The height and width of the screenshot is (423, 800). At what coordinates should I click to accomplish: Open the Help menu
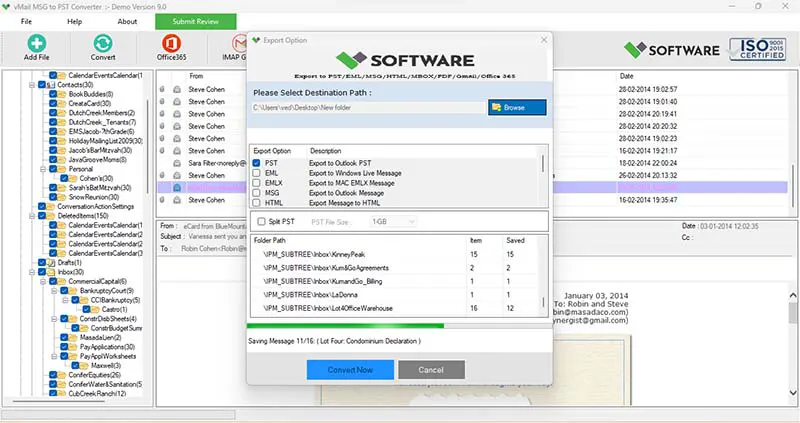[74, 21]
